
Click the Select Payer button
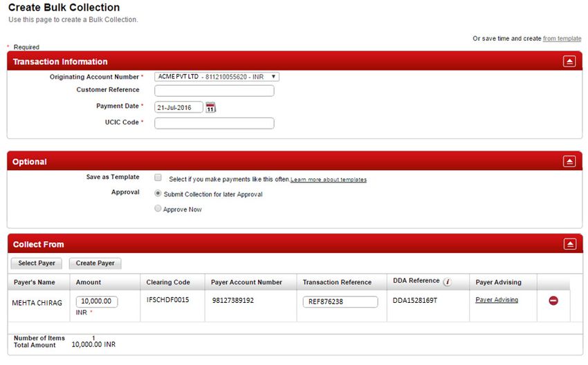[37, 263]
